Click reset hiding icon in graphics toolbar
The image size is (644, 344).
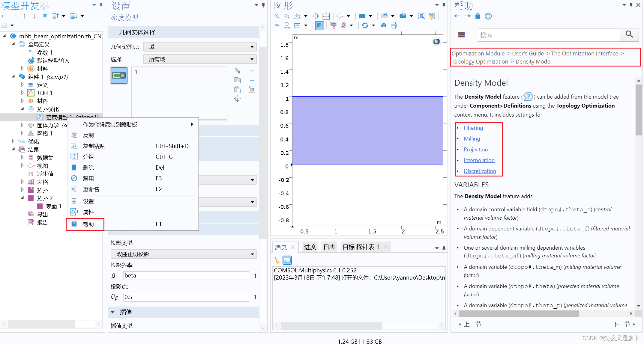[287, 25]
